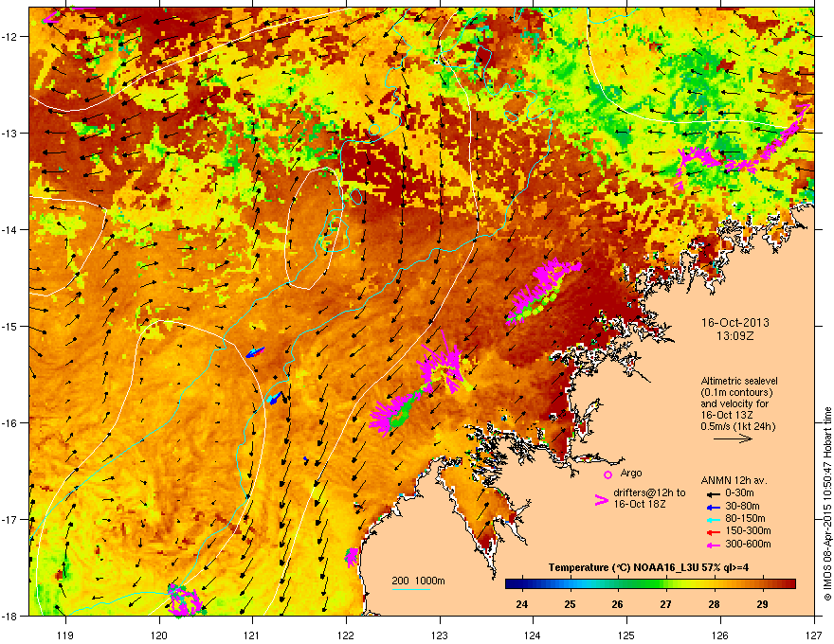This screenshot has width=834, height=644.
Task: Click the blue 30-80m arrow legend symbol
Action: [x=713, y=507]
